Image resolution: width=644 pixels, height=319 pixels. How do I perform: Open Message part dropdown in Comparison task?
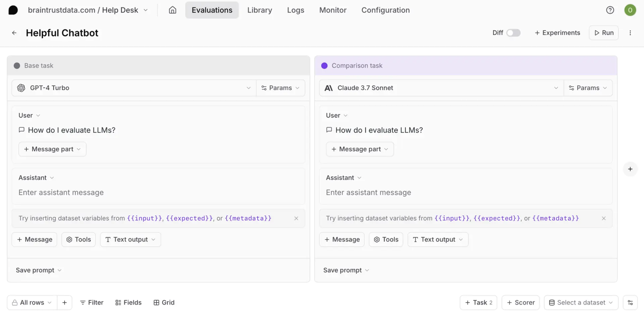tap(360, 149)
